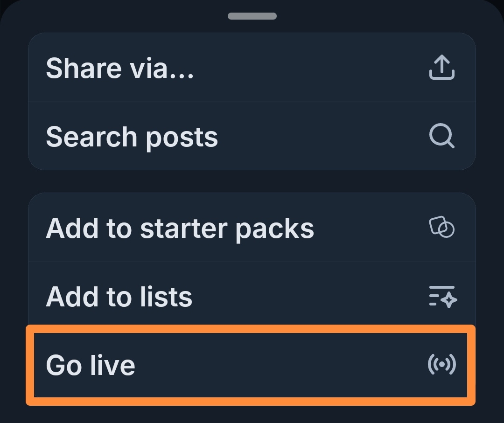Choose "Add to starter packs" option
The height and width of the screenshot is (423, 504).
(252, 228)
